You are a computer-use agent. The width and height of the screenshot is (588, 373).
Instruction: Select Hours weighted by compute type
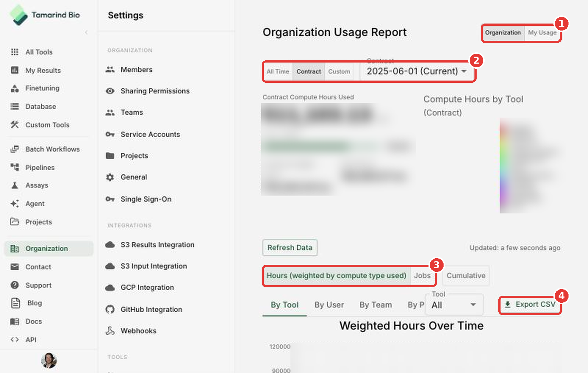[336, 276]
